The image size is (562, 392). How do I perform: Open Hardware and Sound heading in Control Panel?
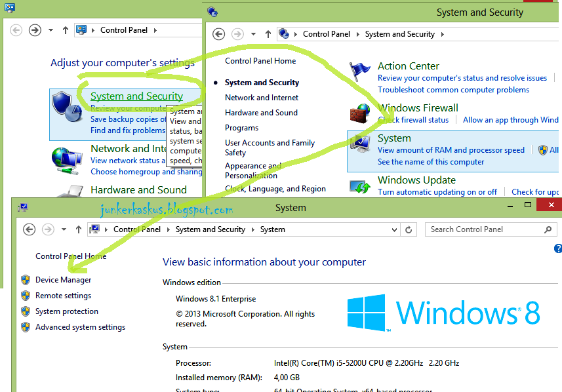pos(139,189)
